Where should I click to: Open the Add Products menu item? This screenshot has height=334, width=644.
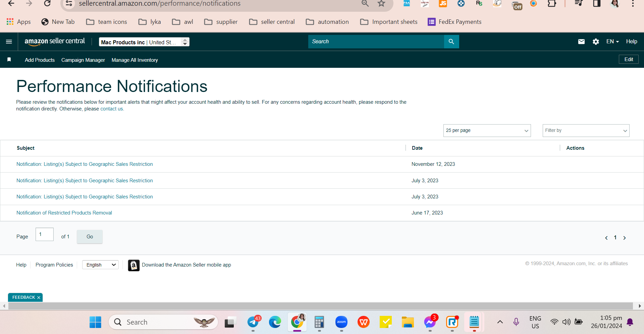(40, 60)
